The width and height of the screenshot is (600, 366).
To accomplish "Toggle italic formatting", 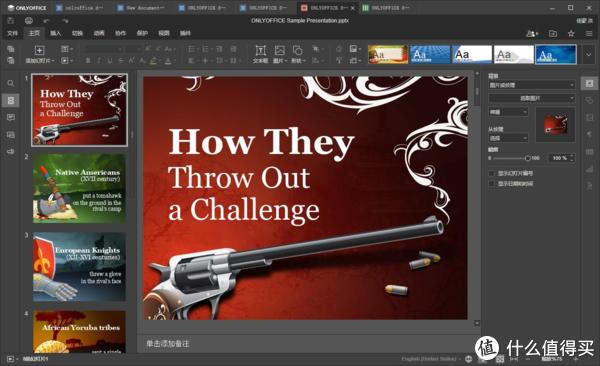I will [x=99, y=60].
